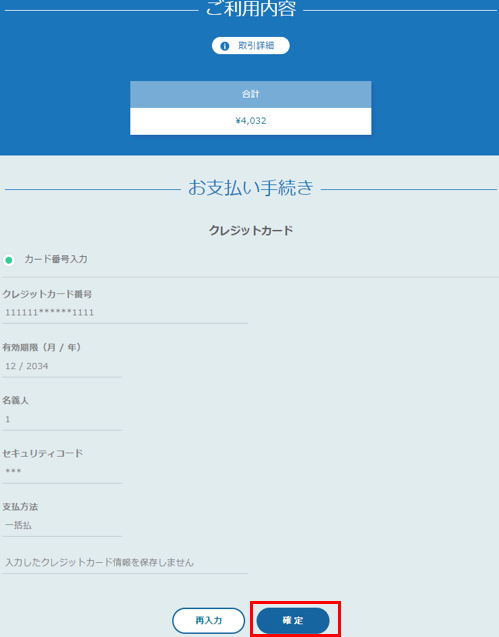Click the ご利用内容 heading

(x=251, y=8)
